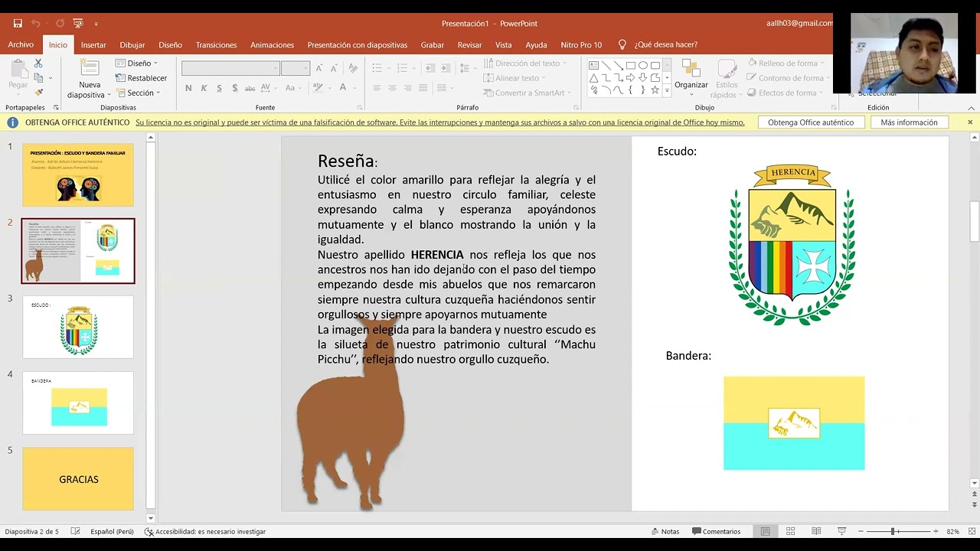Click the zoom slider handle
Screen dimensions: 980x551
click(x=893, y=531)
